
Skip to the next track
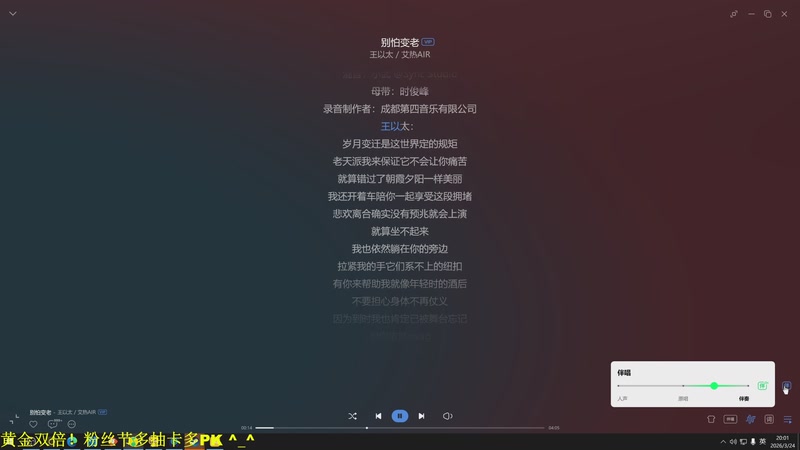click(x=421, y=416)
